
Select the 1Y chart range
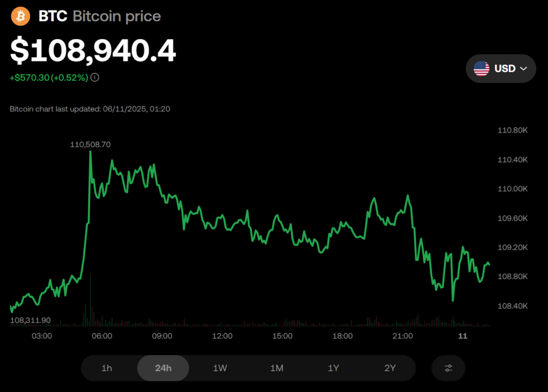pyautogui.click(x=333, y=368)
